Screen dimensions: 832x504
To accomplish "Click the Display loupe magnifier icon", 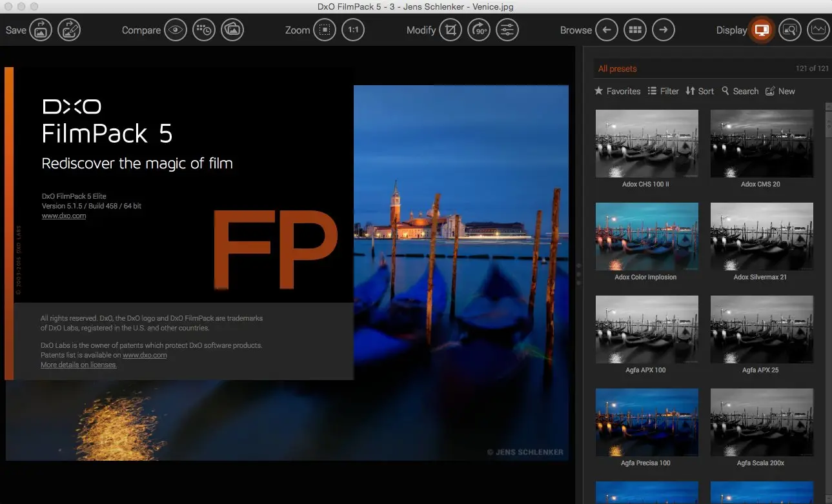I will pos(790,30).
